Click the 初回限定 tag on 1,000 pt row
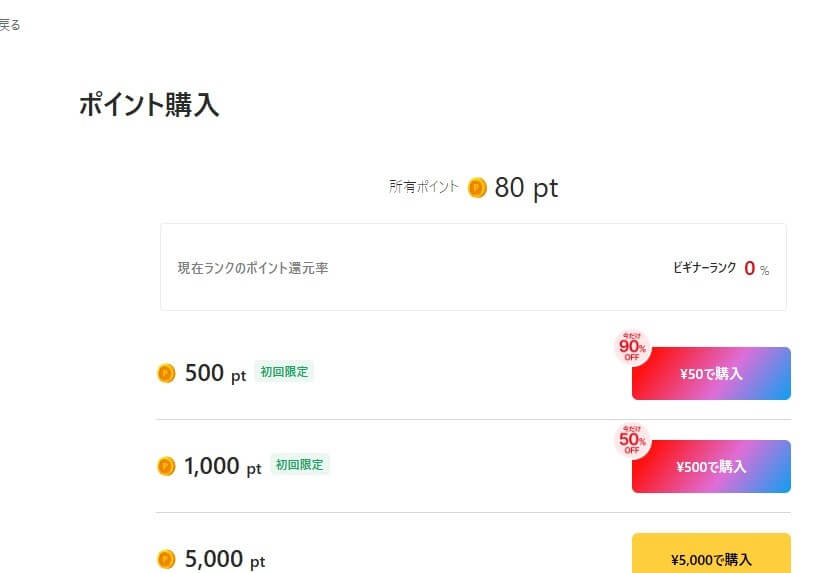823x573 pixels. point(299,464)
